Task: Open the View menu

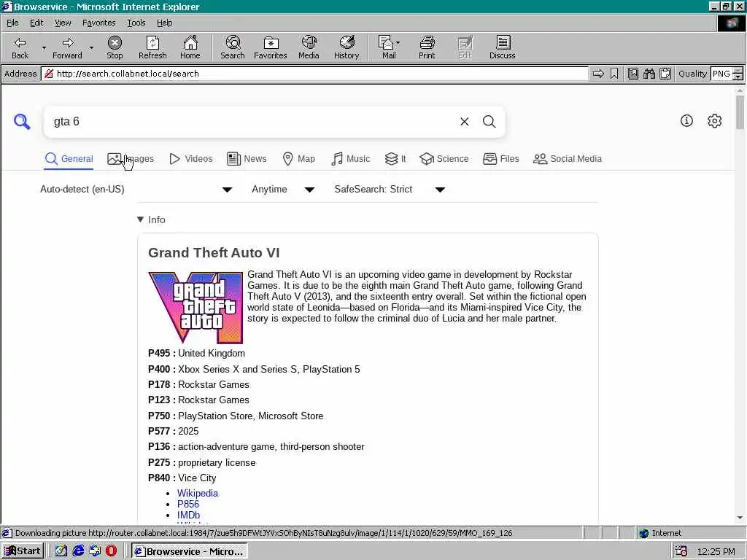Action: (63, 23)
